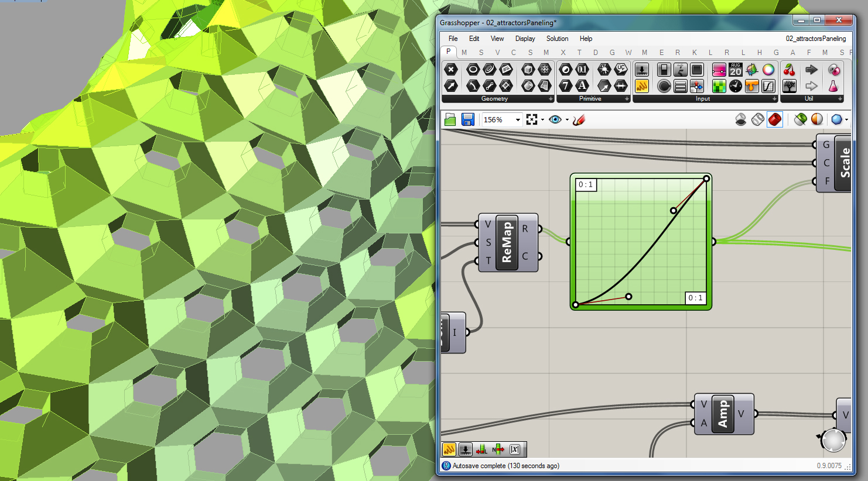The image size is (868, 481).
Task: Open the Solution menu
Action: (x=557, y=39)
